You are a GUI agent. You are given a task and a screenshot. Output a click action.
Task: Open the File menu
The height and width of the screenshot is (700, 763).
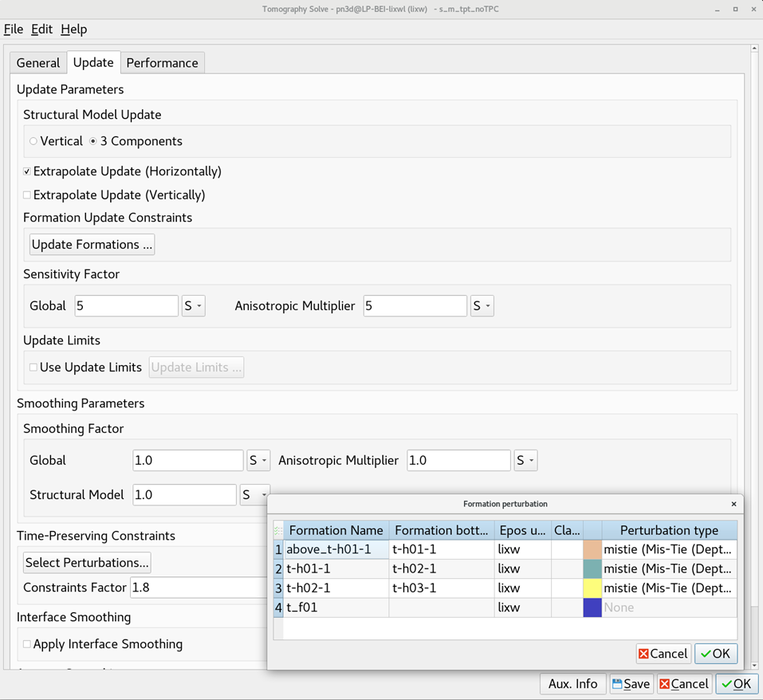tap(14, 29)
